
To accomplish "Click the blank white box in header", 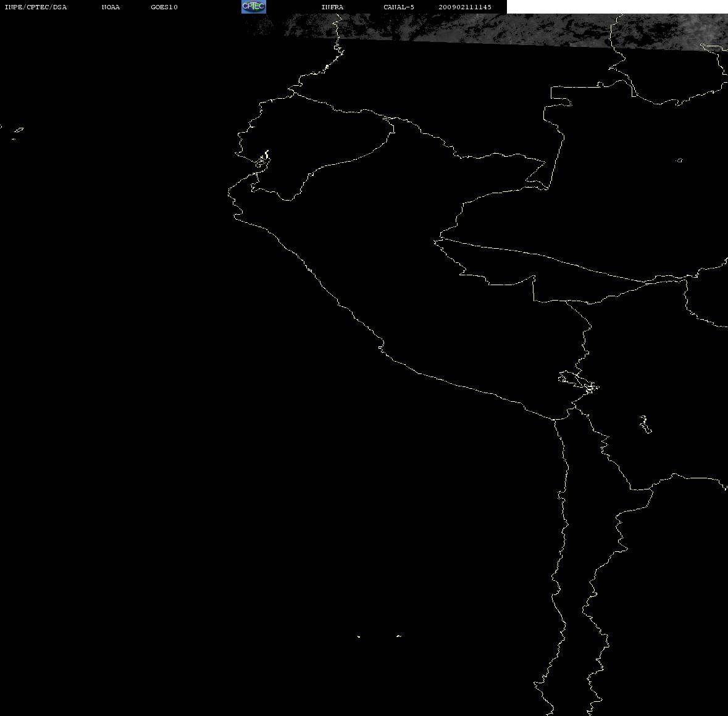I will 617,7.
